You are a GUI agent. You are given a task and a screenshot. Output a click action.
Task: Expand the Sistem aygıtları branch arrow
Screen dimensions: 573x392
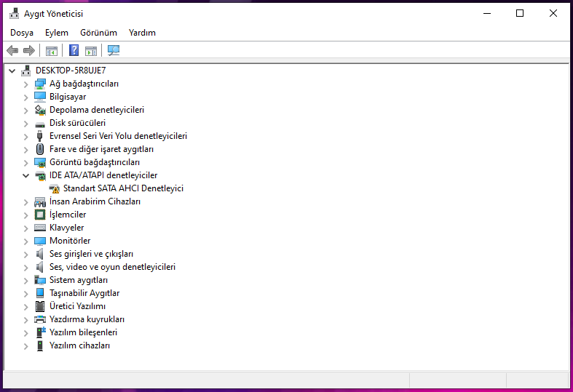25,281
